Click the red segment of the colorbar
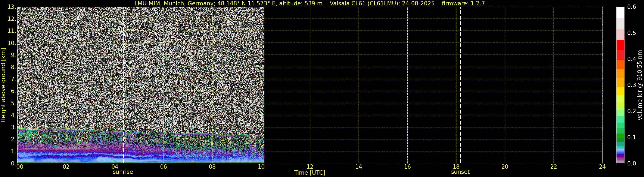This screenshot has width=644, height=177. tap(620, 45)
